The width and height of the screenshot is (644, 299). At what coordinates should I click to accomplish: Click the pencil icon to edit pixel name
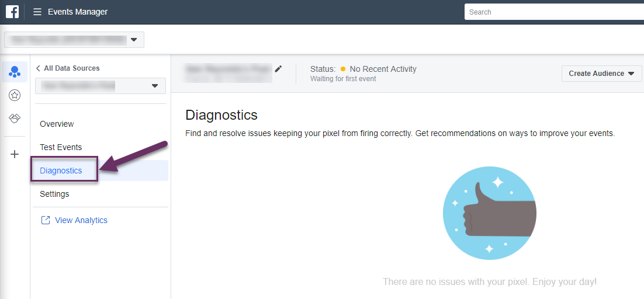click(278, 69)
